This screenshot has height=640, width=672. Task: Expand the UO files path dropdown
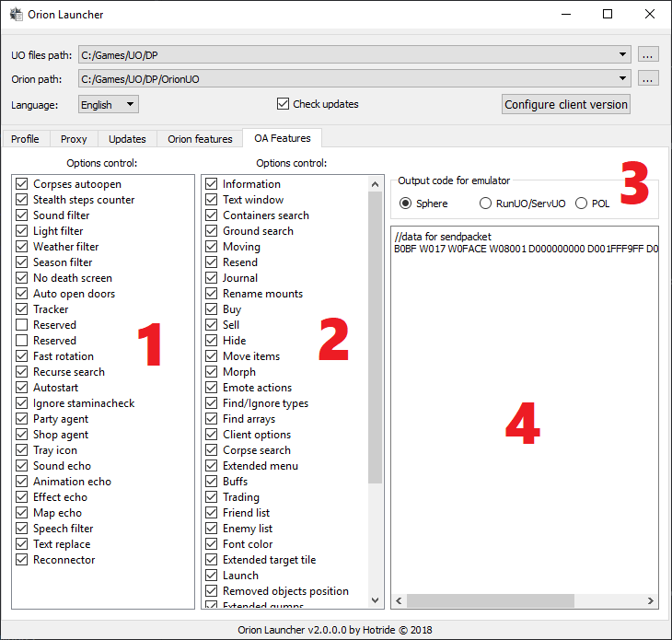tap(622, 54)
